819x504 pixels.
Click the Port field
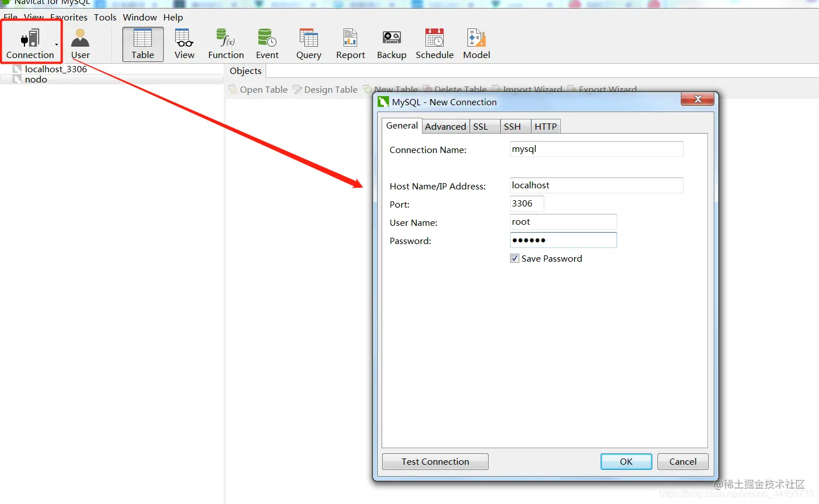click(x=527, y=204)
